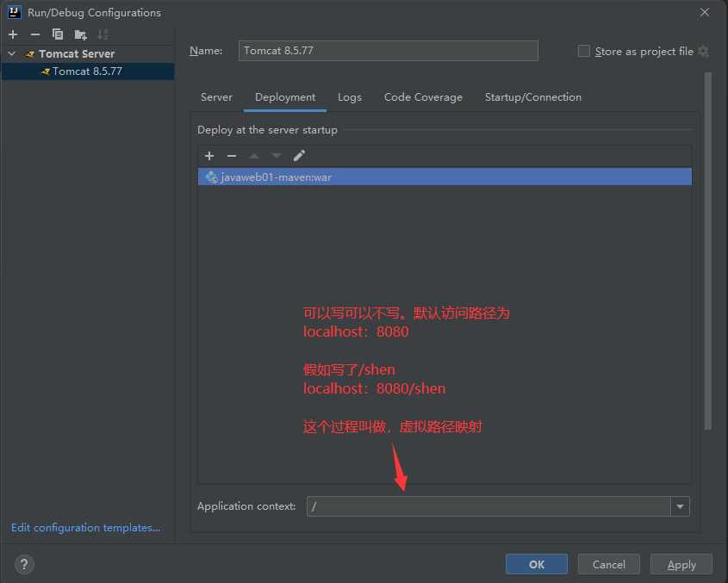Open help with question mark button
Screen dimensions: 728x583
(x=24, y=564)
